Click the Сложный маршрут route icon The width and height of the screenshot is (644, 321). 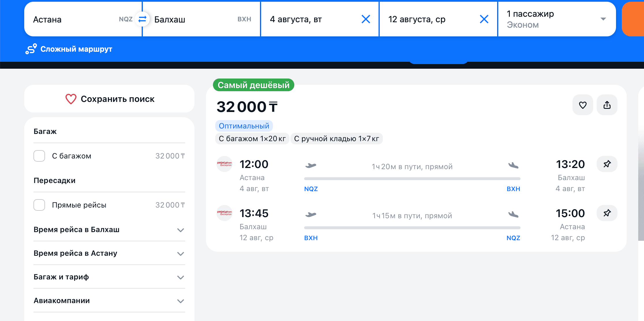click(31, 49)
